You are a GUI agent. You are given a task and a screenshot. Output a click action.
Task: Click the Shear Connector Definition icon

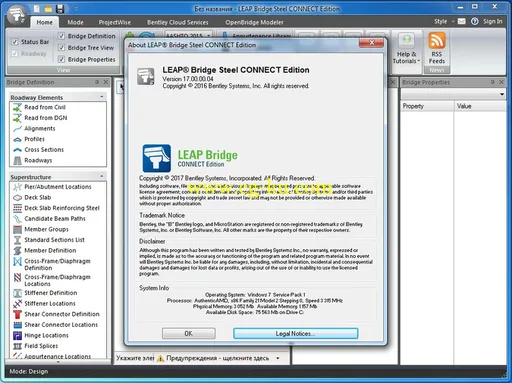(x=17, y=314)
